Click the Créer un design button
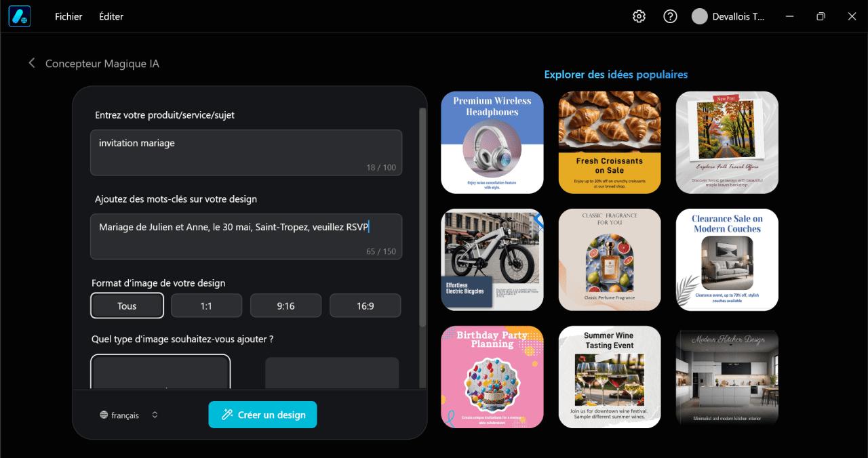 click(x=262, y=415)
